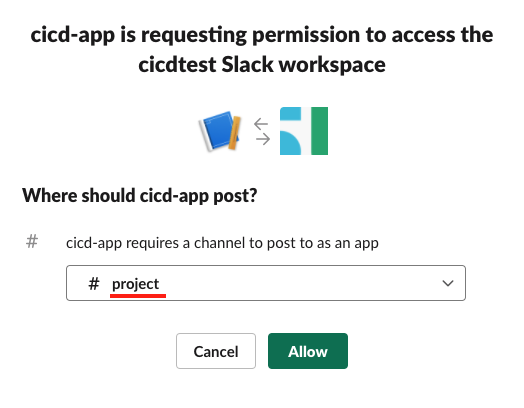
Task: Click the light blue quarter-circle in workspace icon
Action: (290, 143)
